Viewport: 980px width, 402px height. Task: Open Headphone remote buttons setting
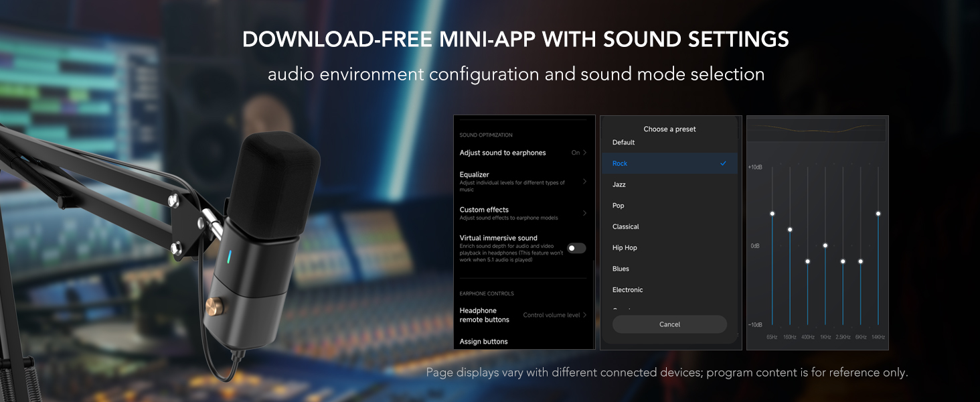tap(523, 315)
